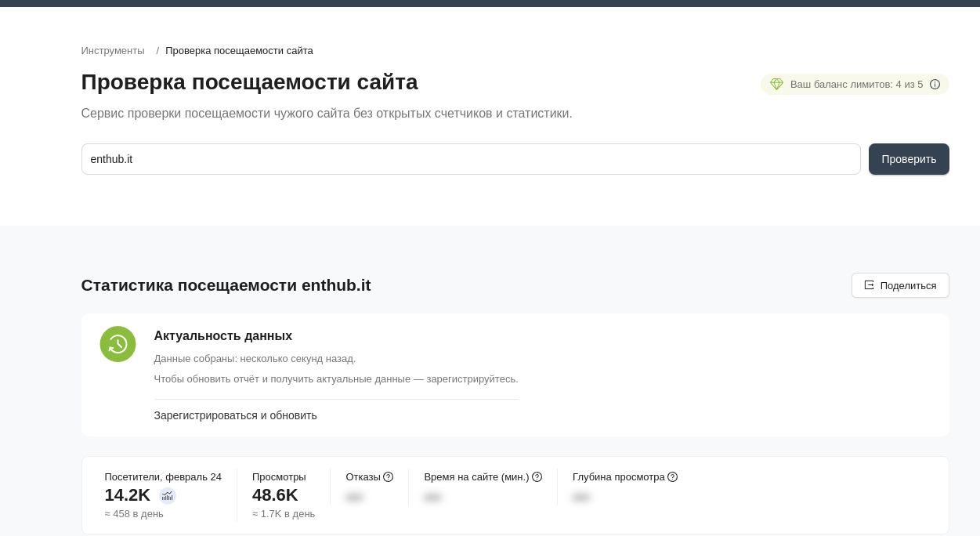Click the Ваш баланс лимитов: 4 из 5 badge
980x536 pixels.
point(855,84)
